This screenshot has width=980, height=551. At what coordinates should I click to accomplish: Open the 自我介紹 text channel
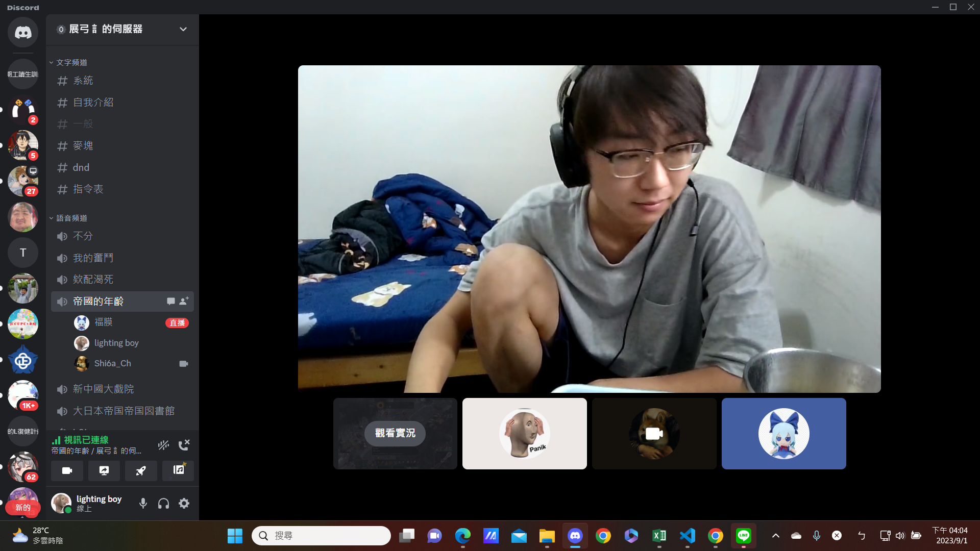pyautogui.click(x=93, y=103)
